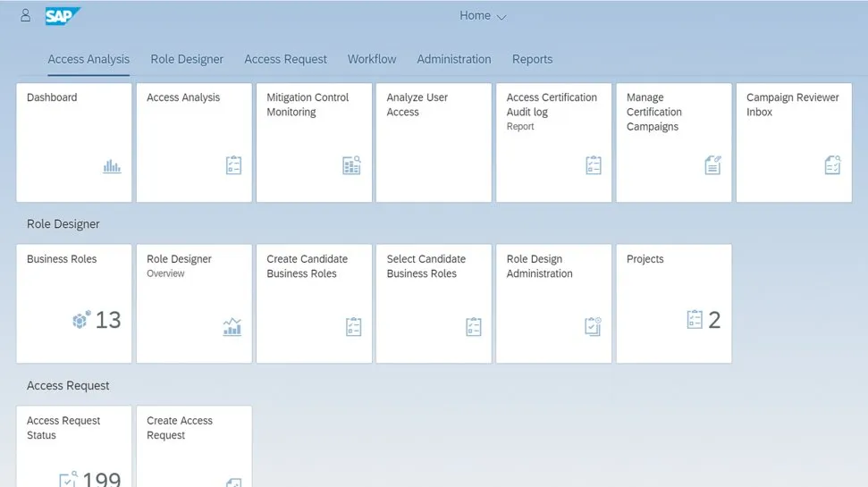Click the user profile icon

click(25, 15)
